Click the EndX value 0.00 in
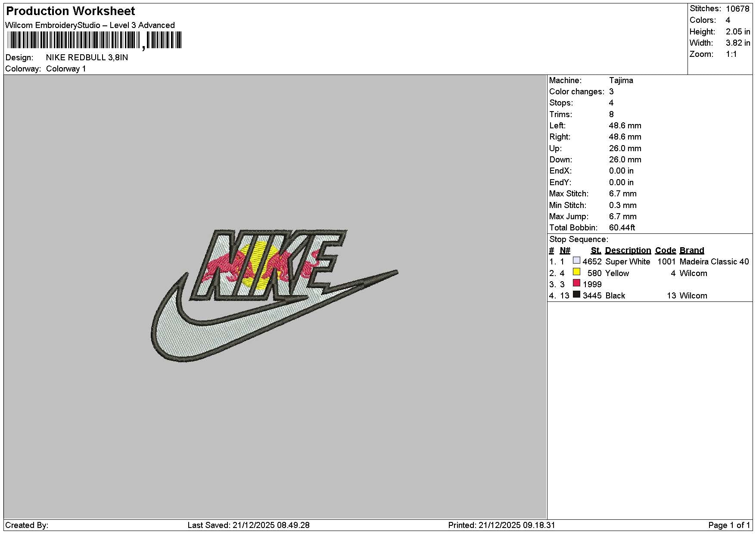 [621, 171]
